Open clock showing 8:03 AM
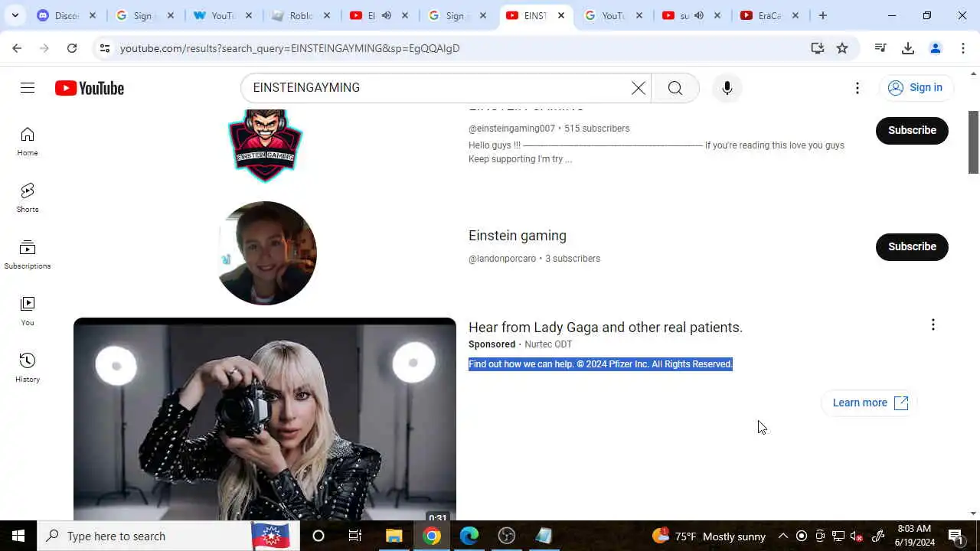The height and width of the screenshot is (551, 980). 914,536
